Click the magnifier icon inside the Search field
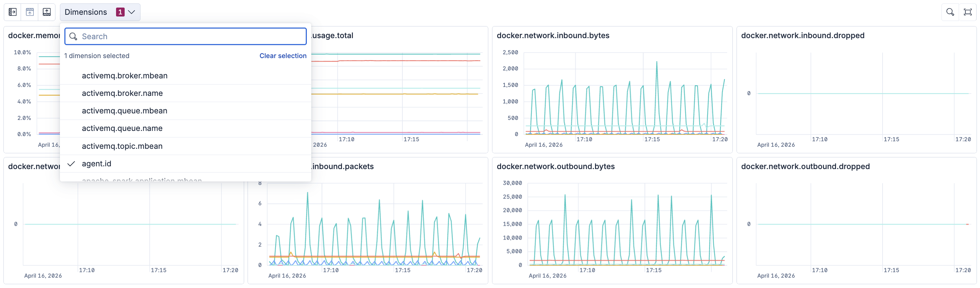This screenshot has height=288, width=980. 73,36
